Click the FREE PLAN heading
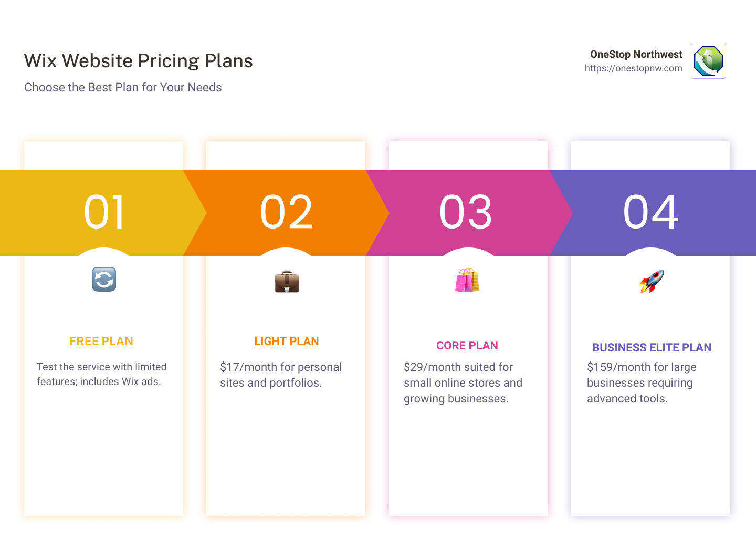 click(101, 342)
